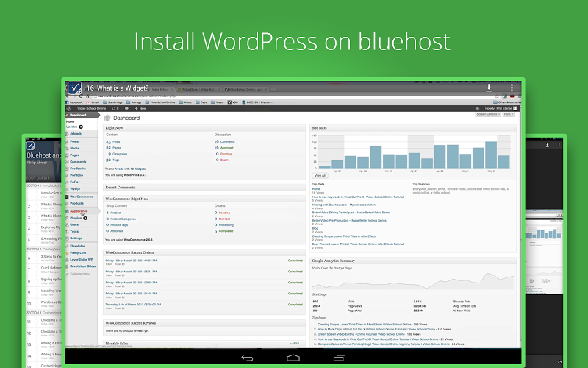Click the comments bubble icon in admin bar
The height and width of the screenshot is (368, 588).
(x=126, y=108)
